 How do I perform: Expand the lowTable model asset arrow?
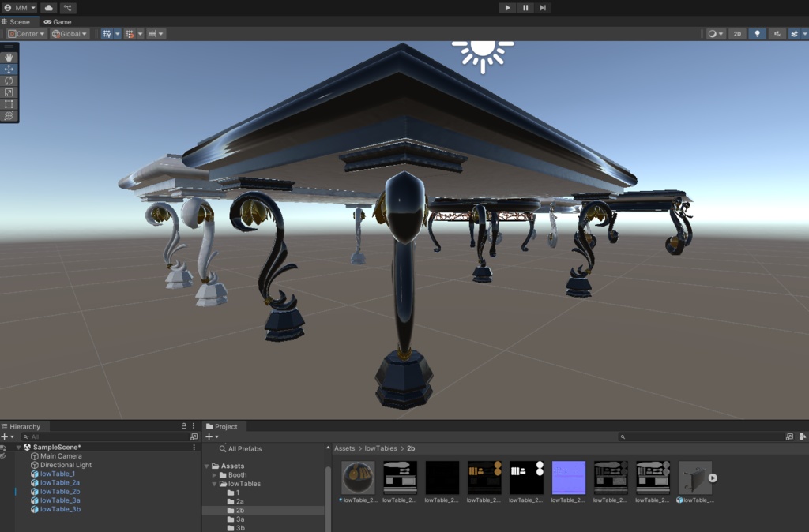713,478
